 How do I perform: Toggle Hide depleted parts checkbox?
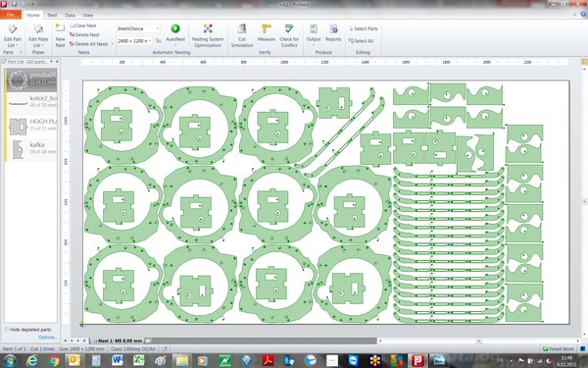(7, 330)
